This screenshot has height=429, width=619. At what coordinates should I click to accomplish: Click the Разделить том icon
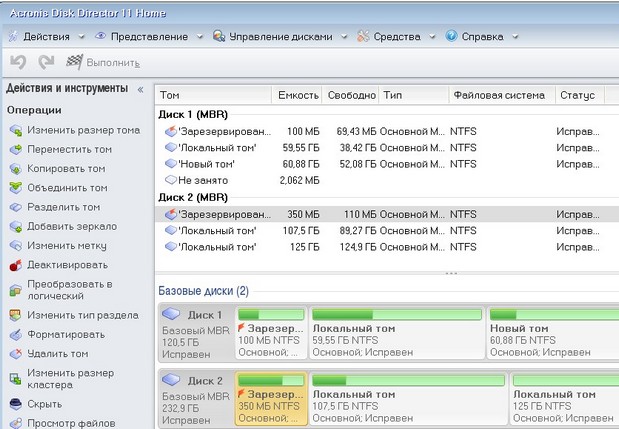(16, 207)
